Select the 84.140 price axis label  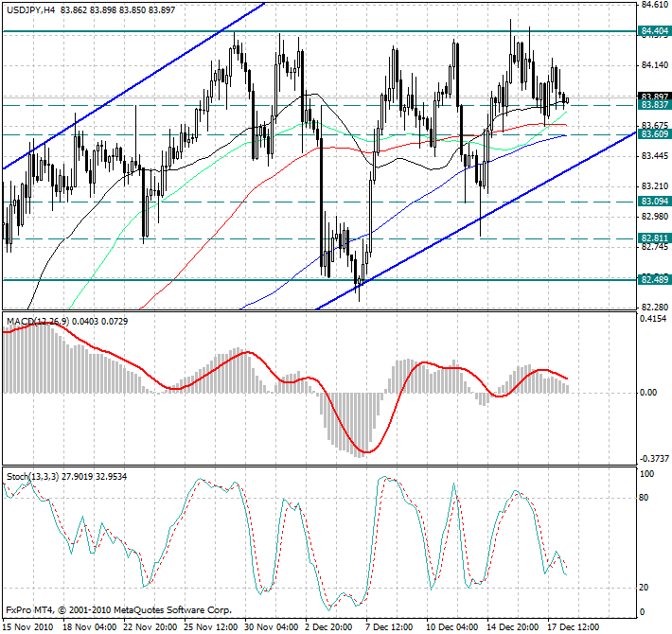pyautogui.click(x=654, y=65)
